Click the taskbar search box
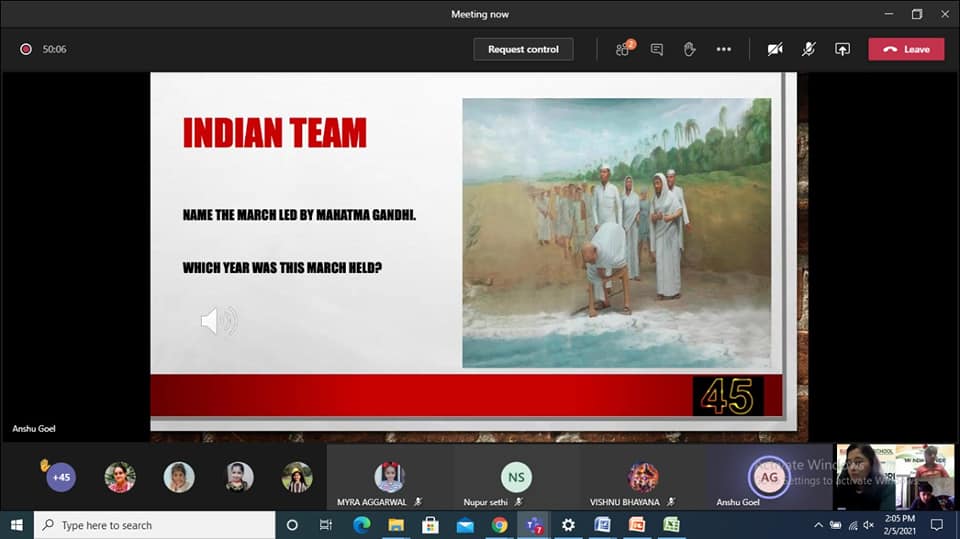Screen dimensions: 960x539 (154, 525)
